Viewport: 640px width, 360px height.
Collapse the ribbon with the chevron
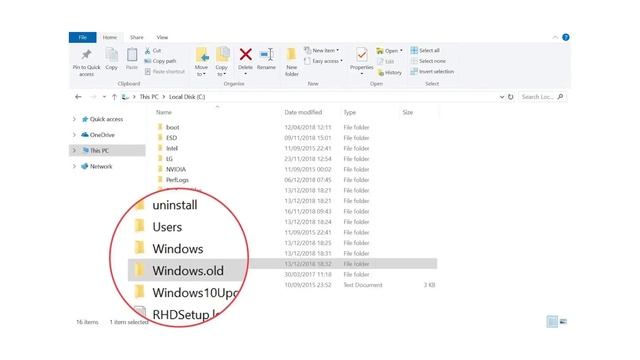point(555,37)
